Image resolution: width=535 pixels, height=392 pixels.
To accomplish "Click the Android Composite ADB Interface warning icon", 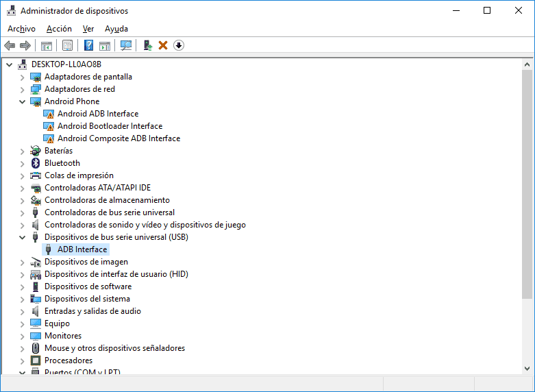I will coord(49,138).
